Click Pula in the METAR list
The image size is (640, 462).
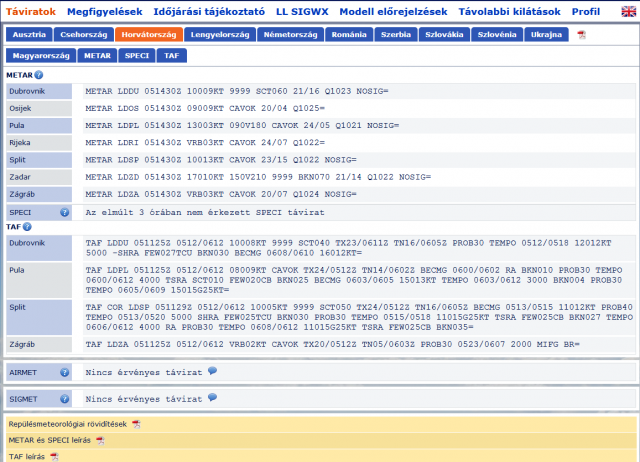[x=39, y=125]
